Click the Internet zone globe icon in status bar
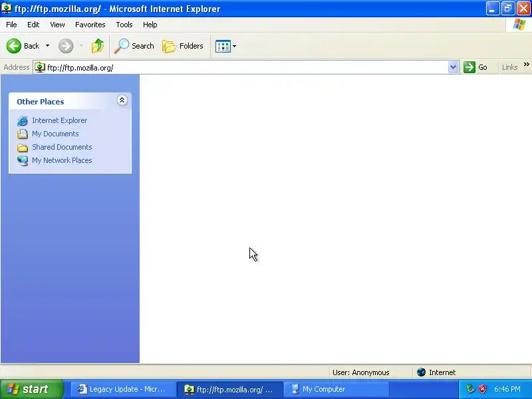Screen dimensions: 532x399 (421, 372)
